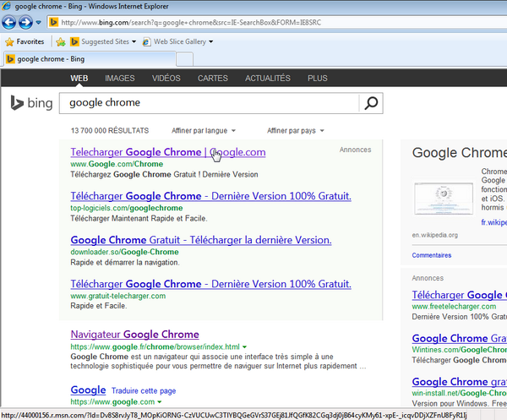Click 'www.Google.com/Chrome' green URL text

click(x=117, y=164)
